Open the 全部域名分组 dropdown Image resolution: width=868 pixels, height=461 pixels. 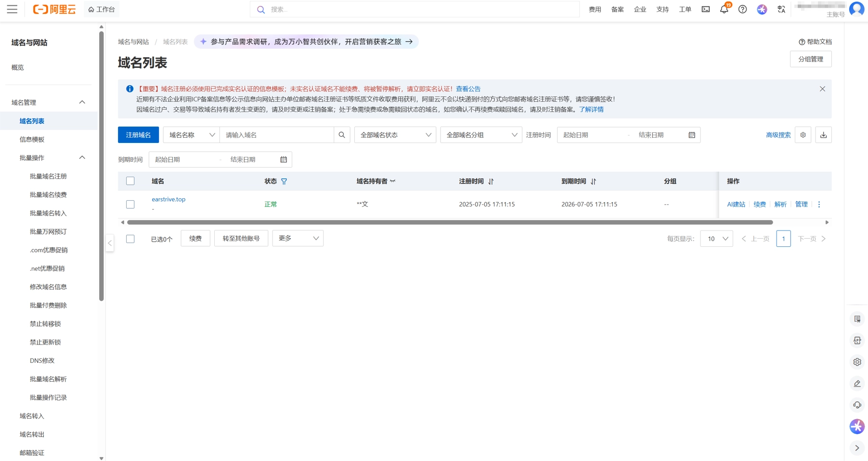coord(481,135)
